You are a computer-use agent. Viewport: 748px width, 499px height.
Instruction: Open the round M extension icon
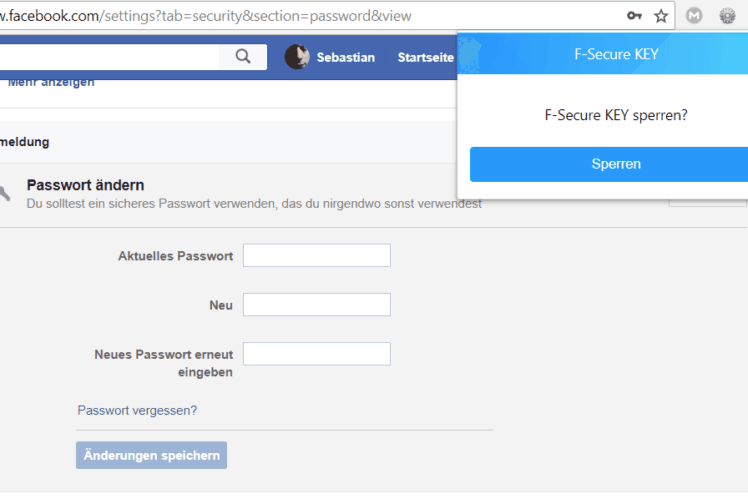tap(694, 16)
